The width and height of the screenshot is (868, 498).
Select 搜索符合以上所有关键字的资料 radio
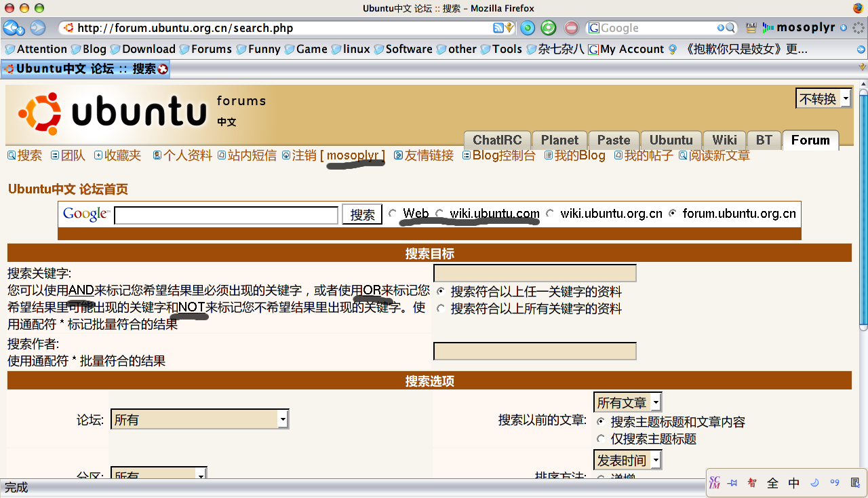[441, 309]
